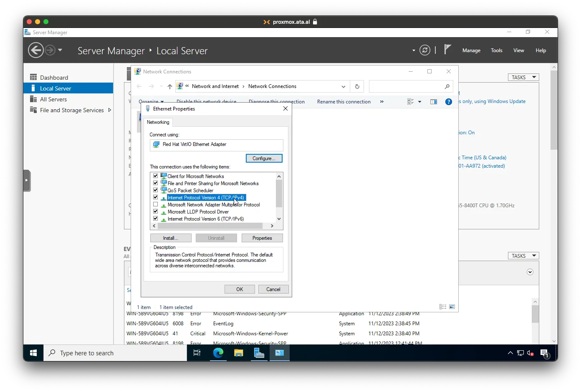Toggle the preview pane icon

pos(434,102)
